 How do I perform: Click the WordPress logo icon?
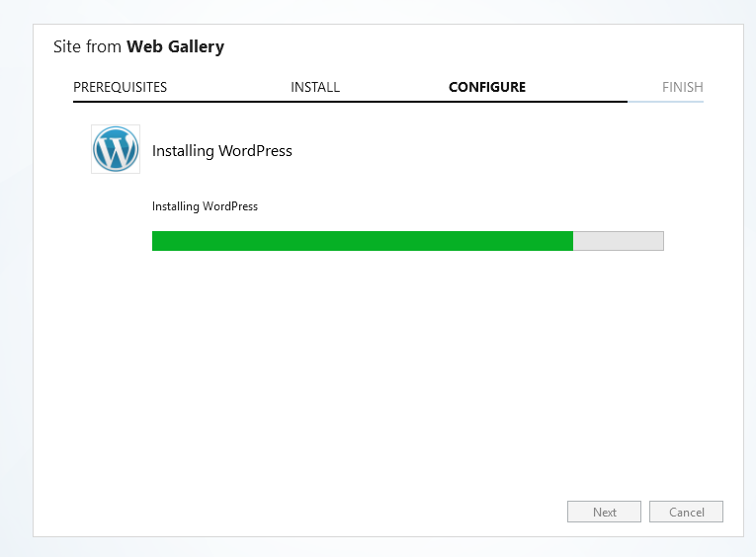pyautogui.click(x=116, y=149)
